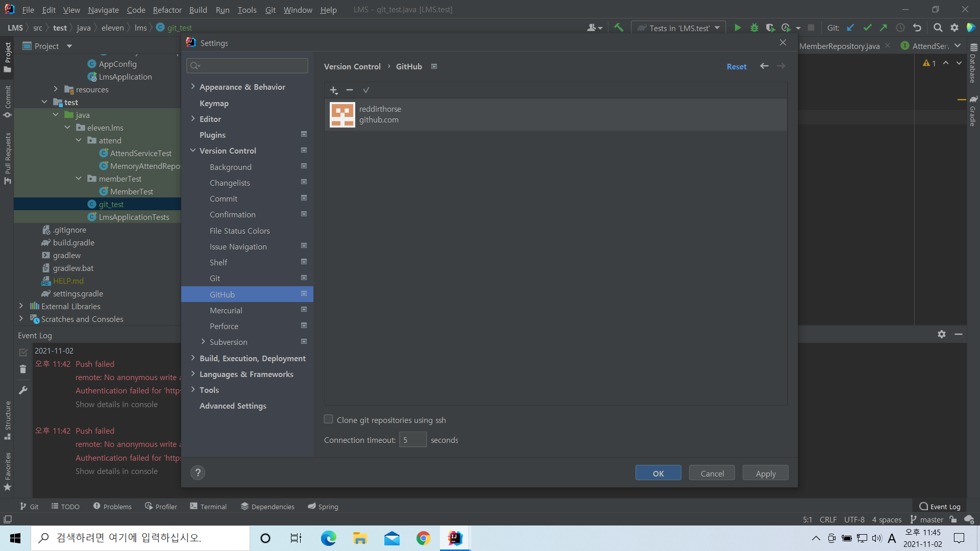Expand the Appearance & Behavior section
The width and height of the screenshot is (980, 551).
193,87
